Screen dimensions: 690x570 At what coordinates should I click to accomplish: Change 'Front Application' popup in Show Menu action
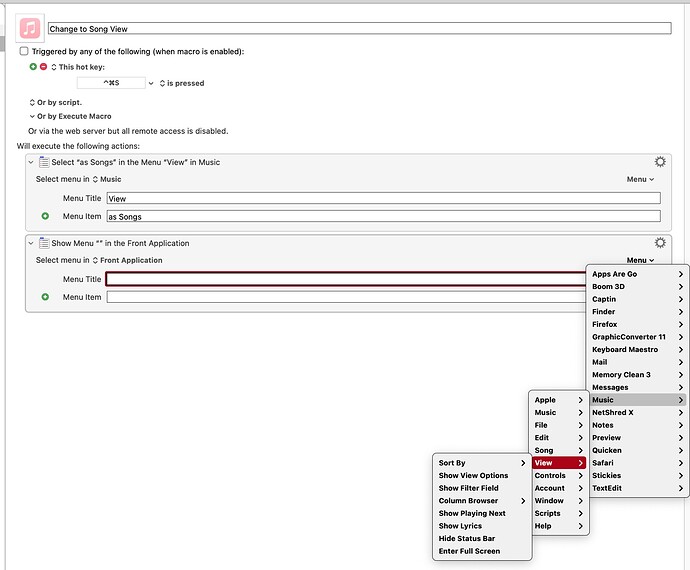coord(128,260)
